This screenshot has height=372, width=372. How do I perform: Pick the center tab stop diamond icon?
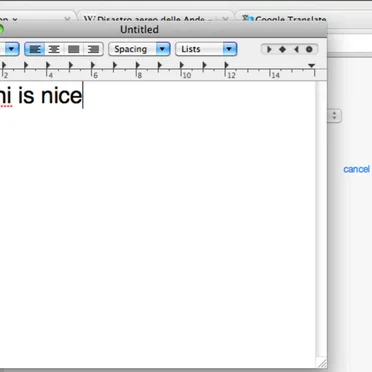click(x=282, y=49)
